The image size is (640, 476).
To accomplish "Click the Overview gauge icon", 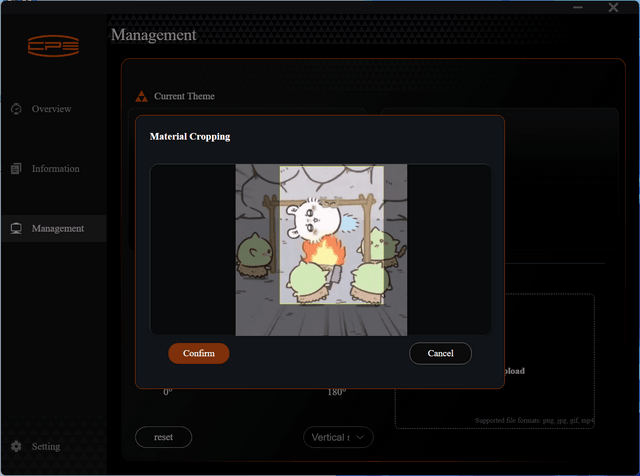I will 16,109.
